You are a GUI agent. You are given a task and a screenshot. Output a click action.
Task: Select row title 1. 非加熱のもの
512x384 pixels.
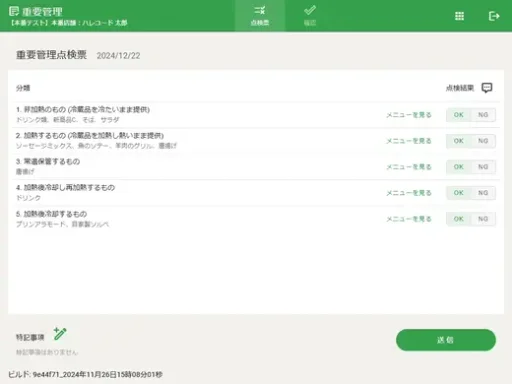[83, 109]
